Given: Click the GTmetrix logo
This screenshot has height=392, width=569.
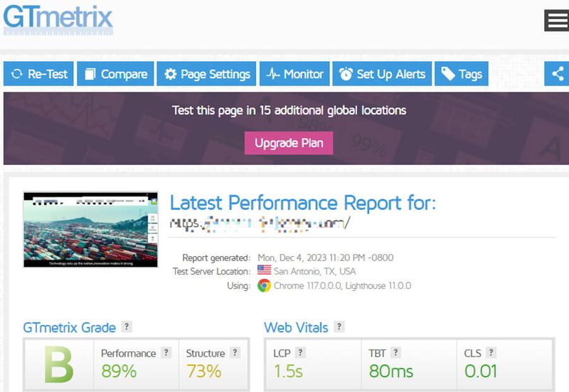Looking at the screenshot, I should coord(58,20).
